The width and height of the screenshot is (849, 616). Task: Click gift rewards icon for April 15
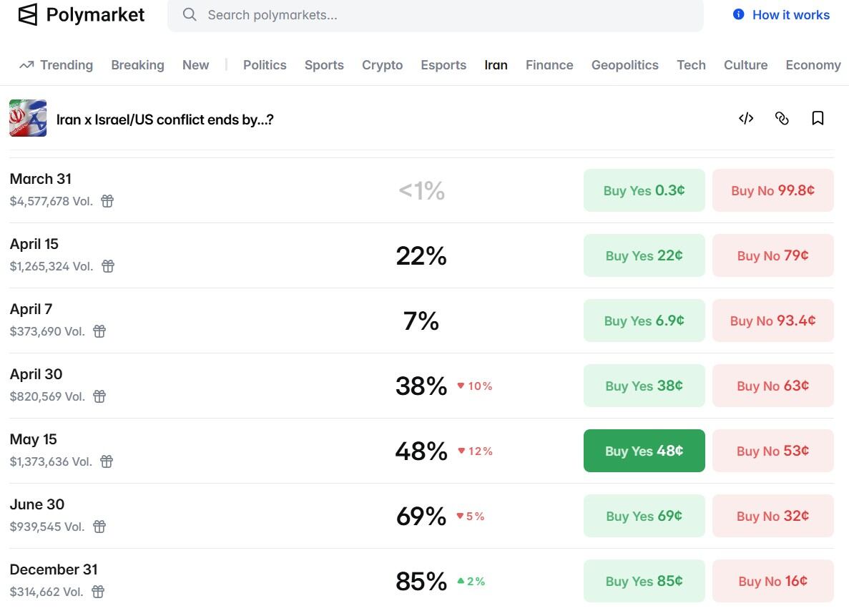coord(108,266)
